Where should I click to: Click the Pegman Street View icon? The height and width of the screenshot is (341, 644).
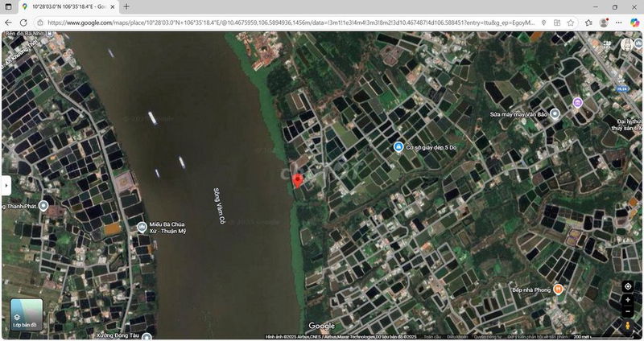point(628,326)
